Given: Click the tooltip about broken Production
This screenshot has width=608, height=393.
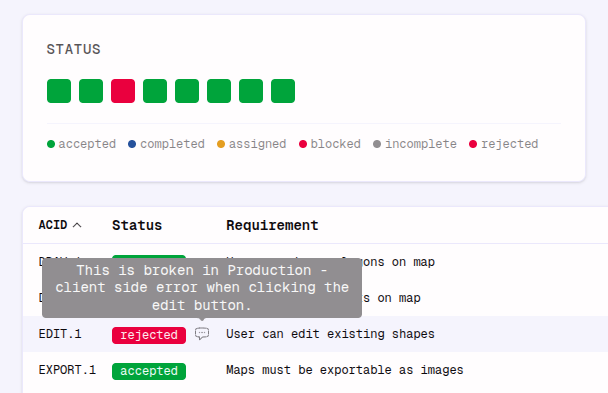Looking at the screenshot, I should [202, 288].
